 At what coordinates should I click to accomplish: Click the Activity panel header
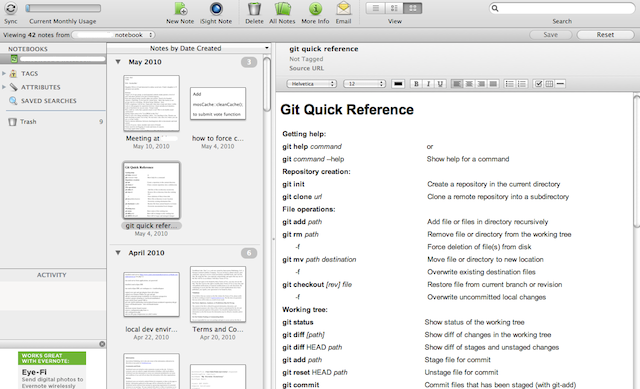[52, 275]
